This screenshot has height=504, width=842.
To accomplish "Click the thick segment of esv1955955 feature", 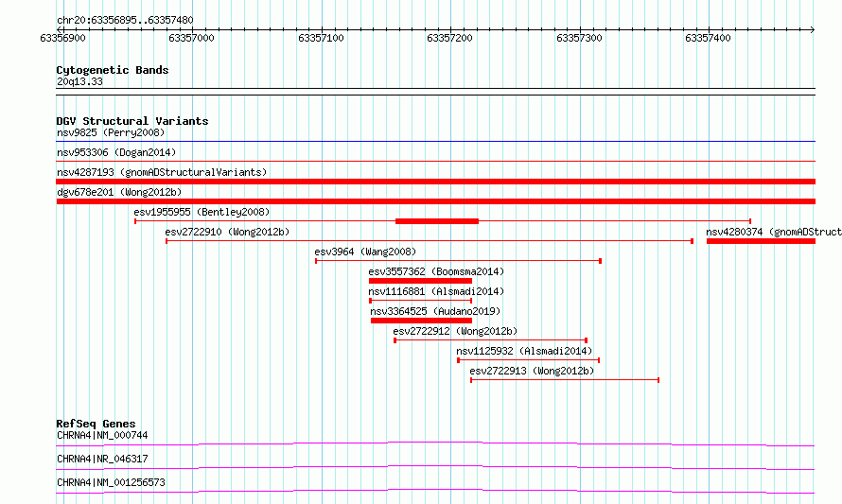I will click(436, 221).
